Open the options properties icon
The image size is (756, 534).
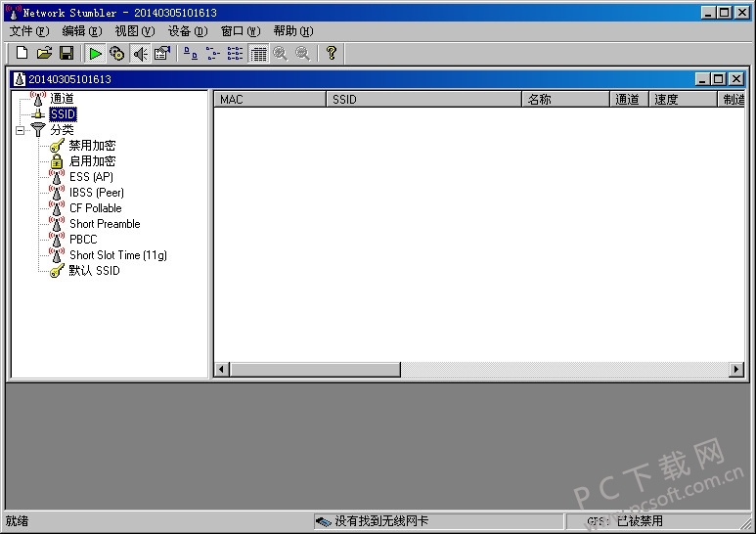[x=162, y=54]
